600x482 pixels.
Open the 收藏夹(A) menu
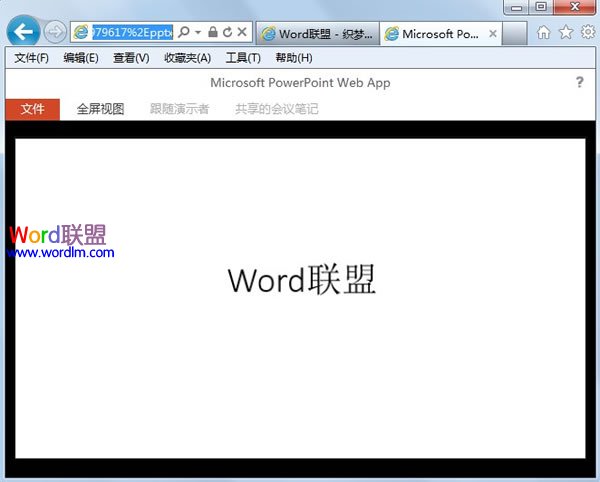click(188, 58)
